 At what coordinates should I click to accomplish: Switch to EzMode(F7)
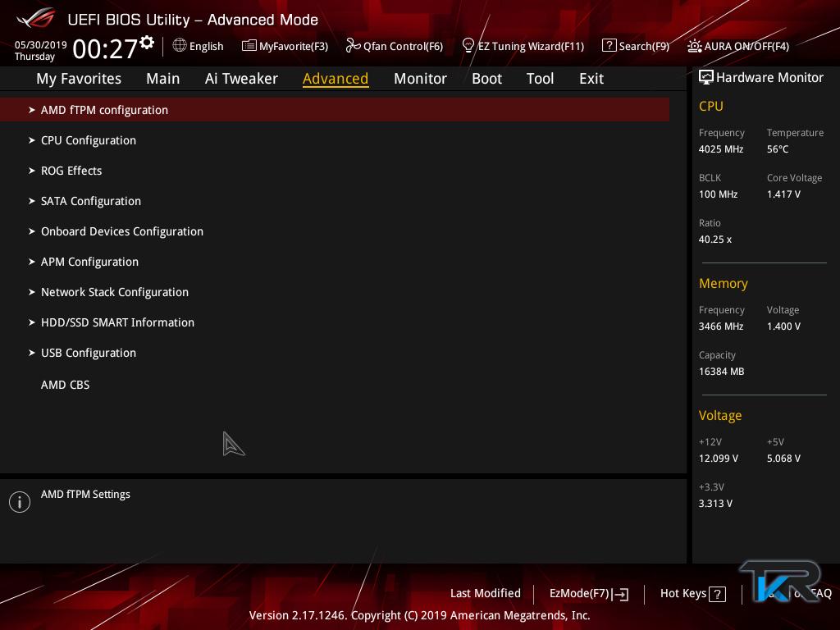[x=580, y=594]
